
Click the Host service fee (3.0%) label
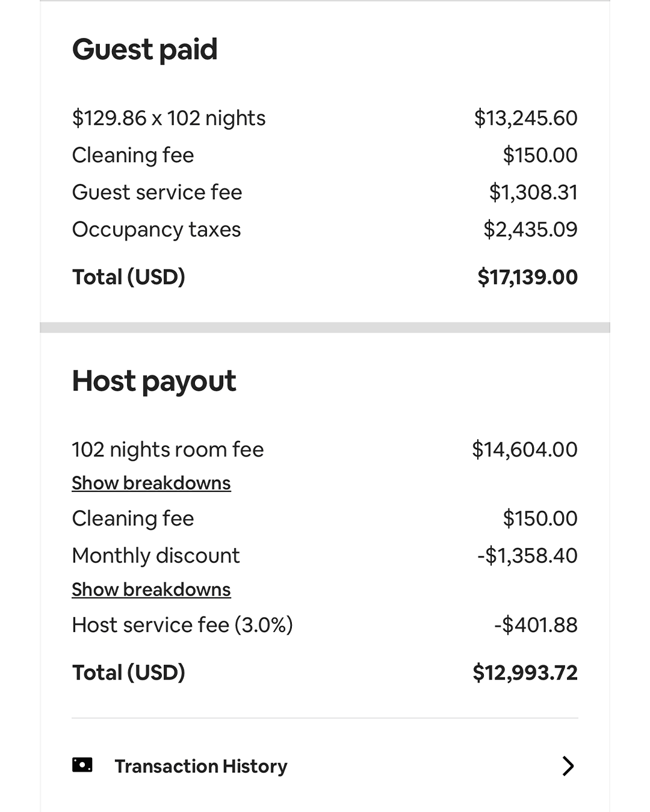(x=182, y=625)
